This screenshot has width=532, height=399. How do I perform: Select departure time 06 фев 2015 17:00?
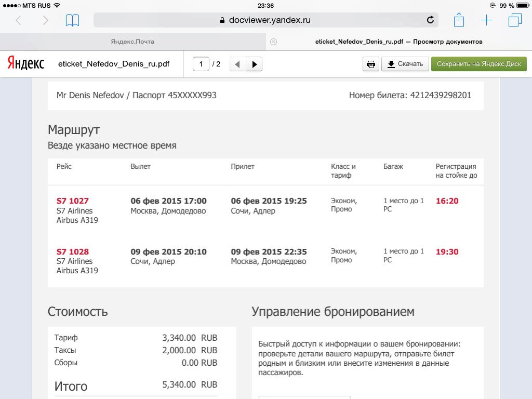pos(169,201)
